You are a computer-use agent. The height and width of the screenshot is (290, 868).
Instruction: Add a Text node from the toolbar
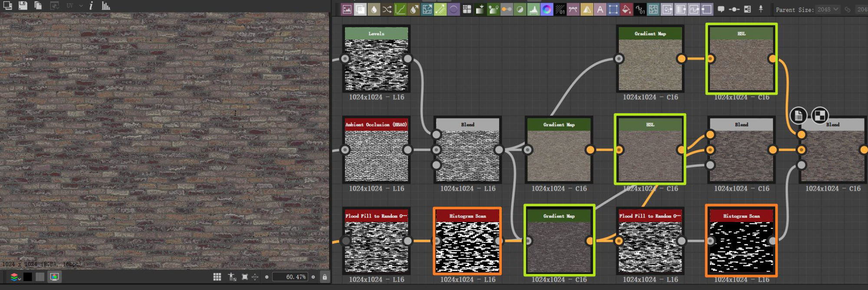(x=600, y=9)
